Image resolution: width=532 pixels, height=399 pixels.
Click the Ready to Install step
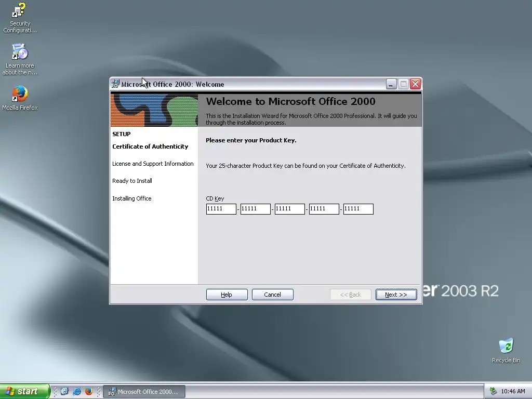132,181
